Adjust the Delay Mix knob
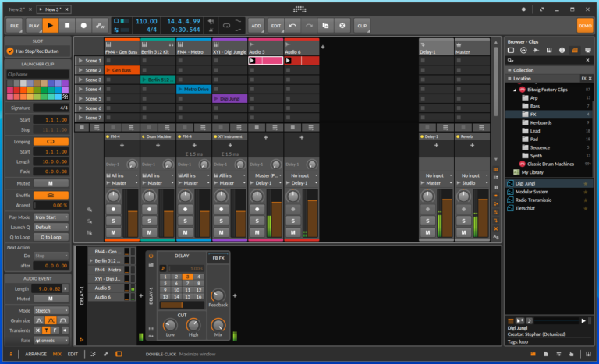Viewport: 599px width, 364px height. point(218,325)
